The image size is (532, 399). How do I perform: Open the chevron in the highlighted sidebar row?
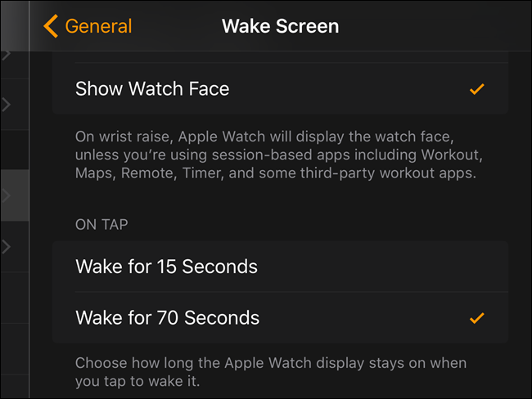click(x=6, y=195)
